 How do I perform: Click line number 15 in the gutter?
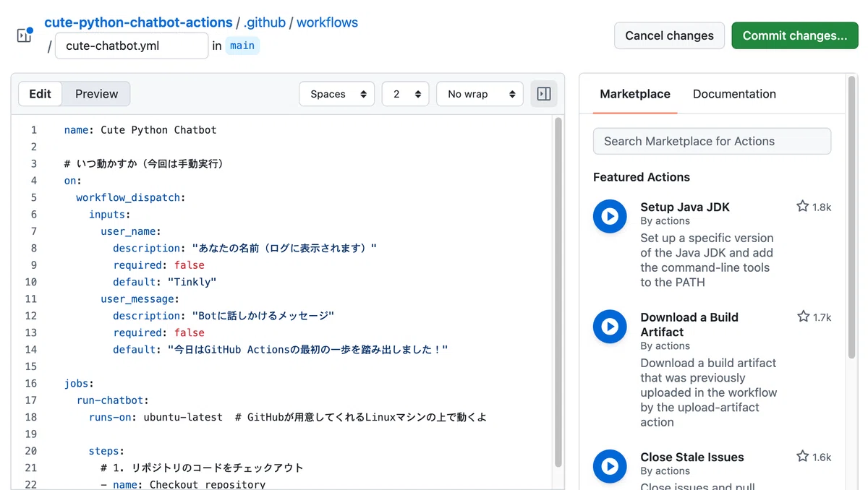pyautogui.click(x=30, y=366)
